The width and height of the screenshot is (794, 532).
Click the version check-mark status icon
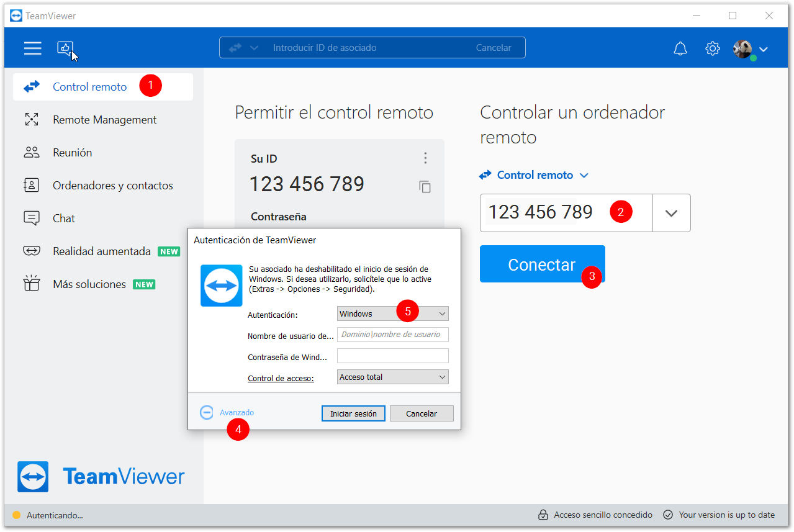668,515
